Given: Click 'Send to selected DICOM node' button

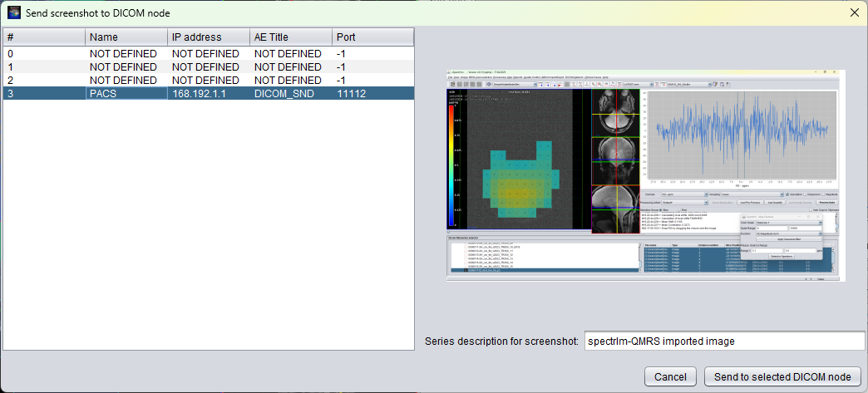Looking at the screenshot, I should click(782, 377).
